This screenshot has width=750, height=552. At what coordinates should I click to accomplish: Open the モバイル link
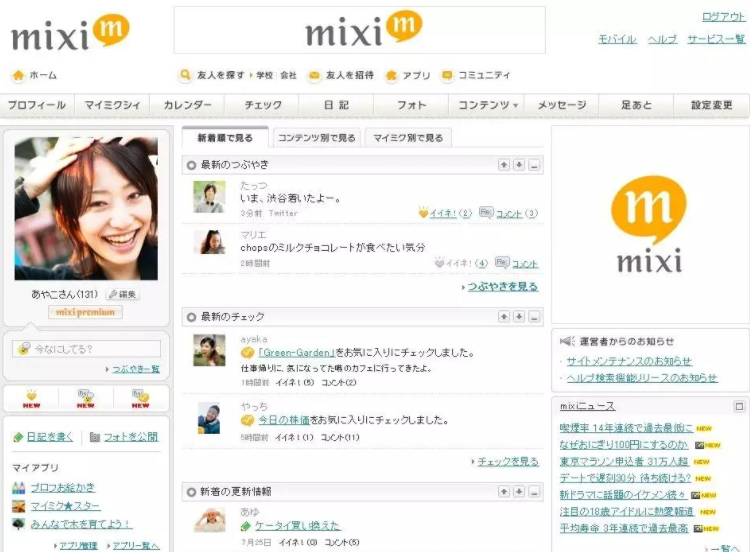pos(618,39)
